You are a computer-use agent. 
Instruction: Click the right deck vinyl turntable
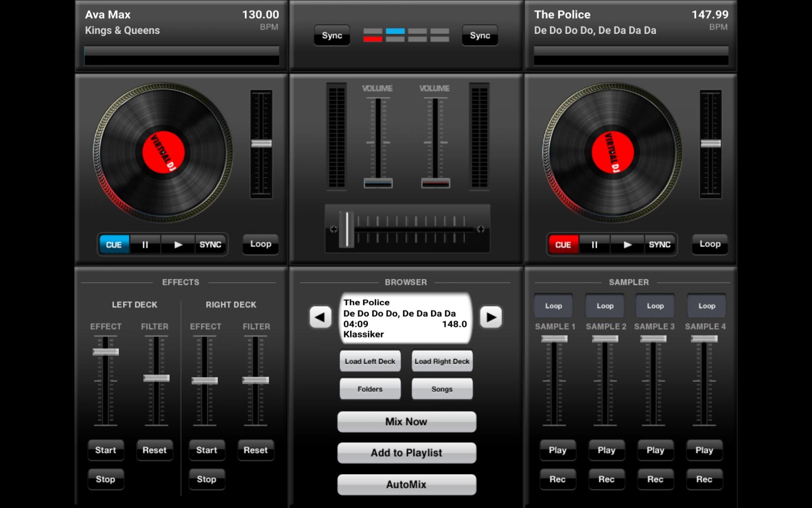[612, 153]
